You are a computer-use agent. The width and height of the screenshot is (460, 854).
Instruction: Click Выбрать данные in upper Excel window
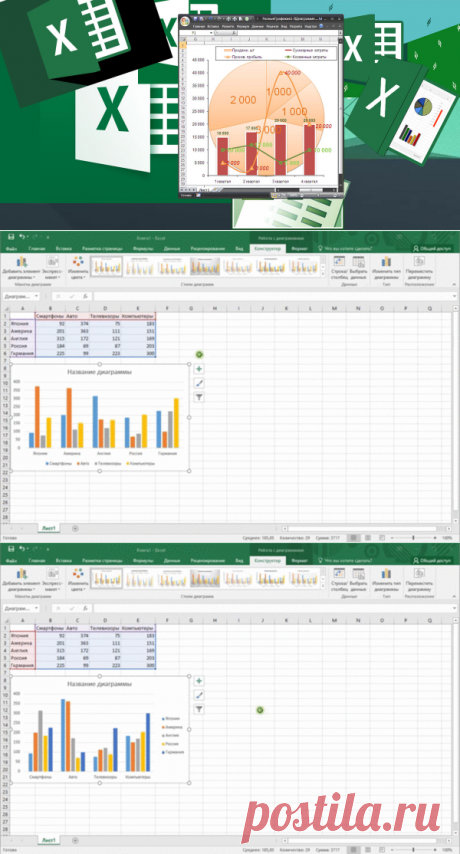point(358,267)
